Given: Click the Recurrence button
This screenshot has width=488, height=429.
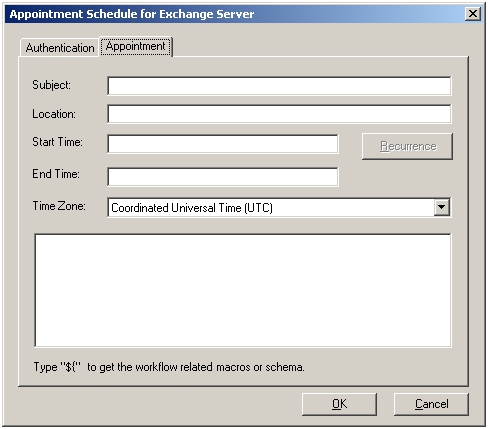Looking at the screenshot, I should click(407, 146).
